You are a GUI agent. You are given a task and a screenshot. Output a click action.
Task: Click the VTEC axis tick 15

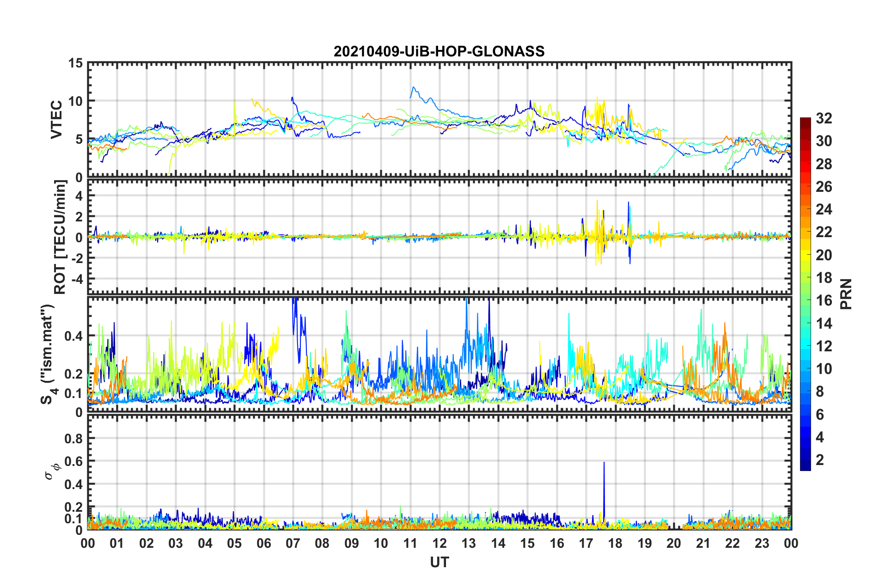click(x=75, y=63)
